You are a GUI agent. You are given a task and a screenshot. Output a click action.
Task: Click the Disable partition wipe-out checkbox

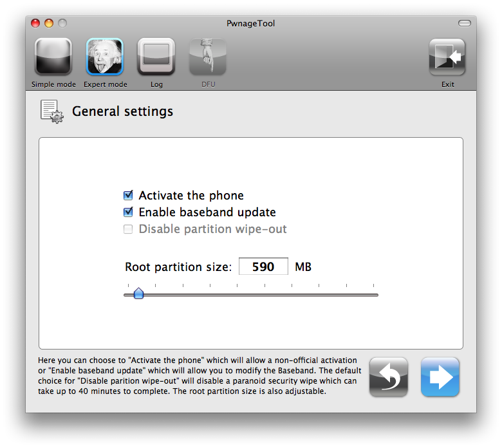128,229
